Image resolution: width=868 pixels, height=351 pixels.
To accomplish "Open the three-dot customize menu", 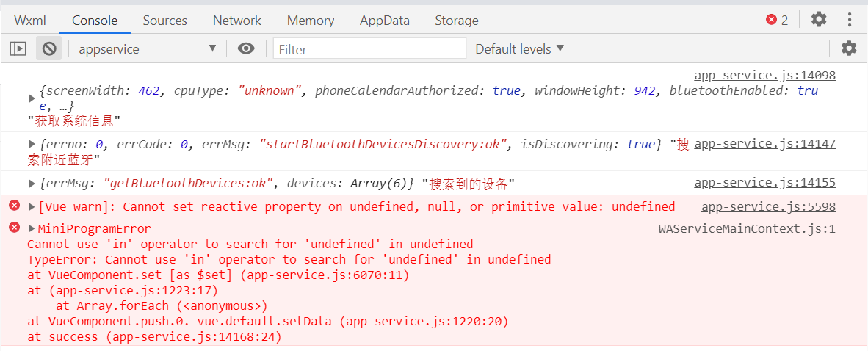I will click(x=850, y=20).
